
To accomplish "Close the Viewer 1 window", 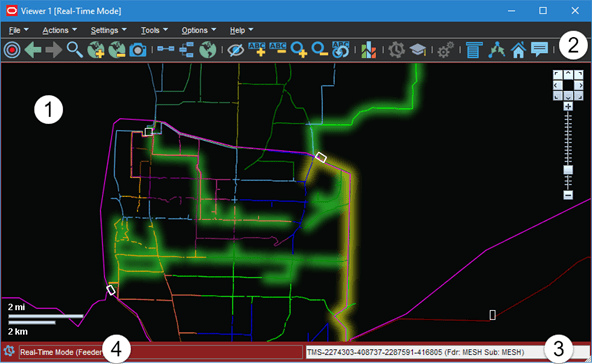I will coord(575,11).
